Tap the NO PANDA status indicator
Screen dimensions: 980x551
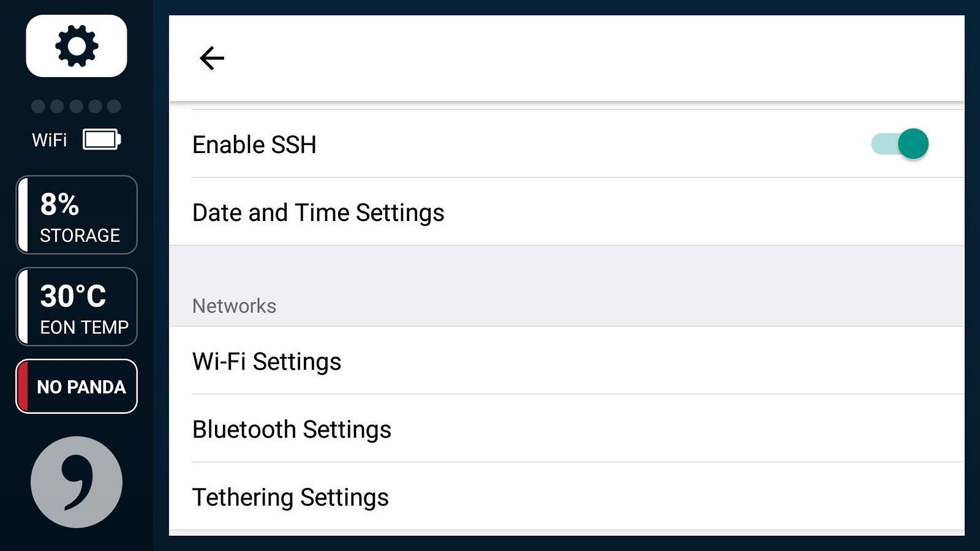point(81,386)
